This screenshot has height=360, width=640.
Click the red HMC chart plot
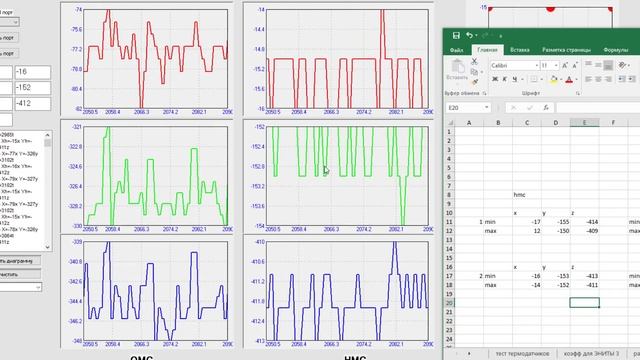click(x=347, y=59)
